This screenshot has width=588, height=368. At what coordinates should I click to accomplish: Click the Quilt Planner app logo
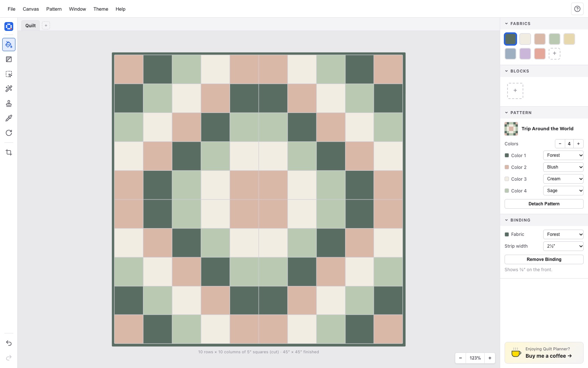(9, 26)
